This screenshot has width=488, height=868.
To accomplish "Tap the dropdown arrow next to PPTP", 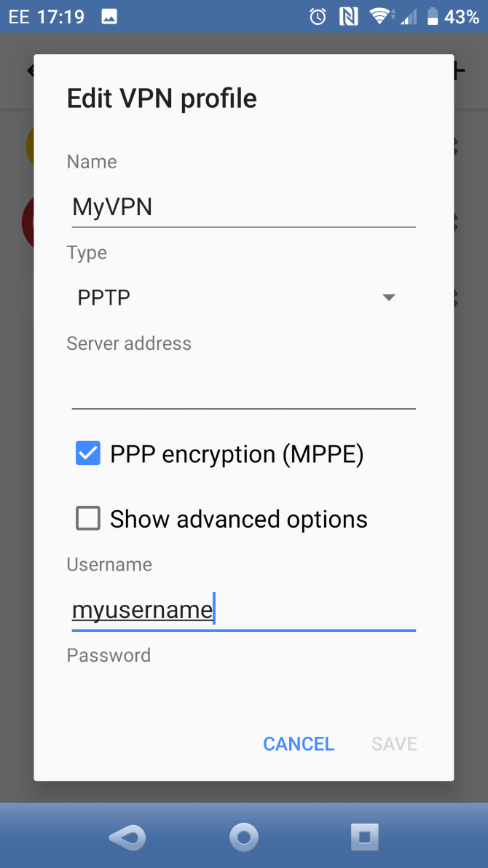I will click(389, 297).
